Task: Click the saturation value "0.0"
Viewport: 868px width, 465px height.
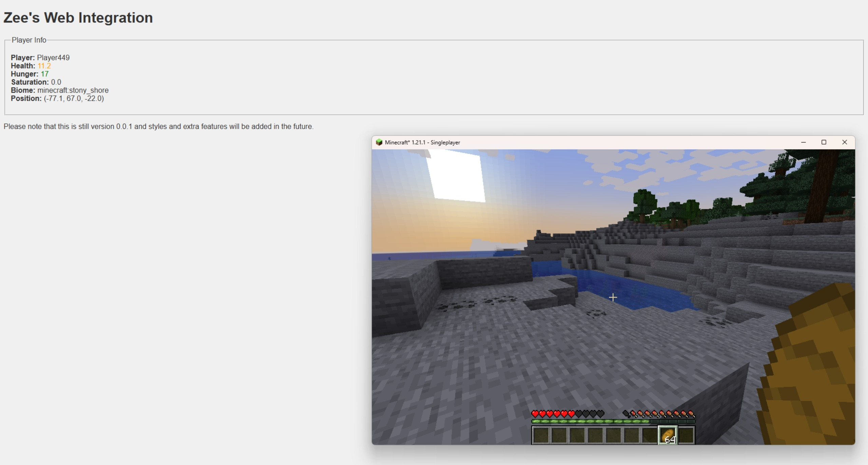Action: (56, 82)
